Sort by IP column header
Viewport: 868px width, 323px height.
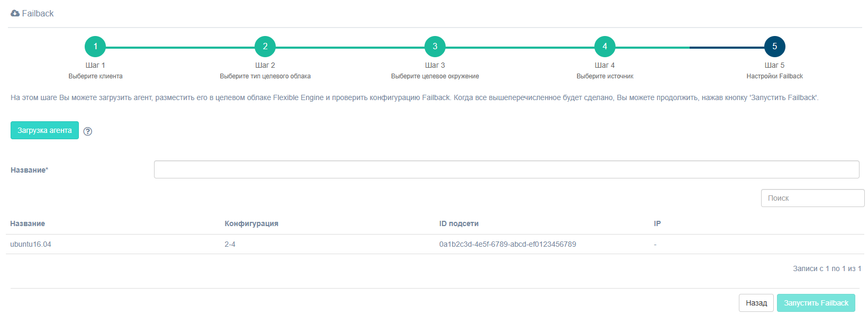click(x=657, y=223)
